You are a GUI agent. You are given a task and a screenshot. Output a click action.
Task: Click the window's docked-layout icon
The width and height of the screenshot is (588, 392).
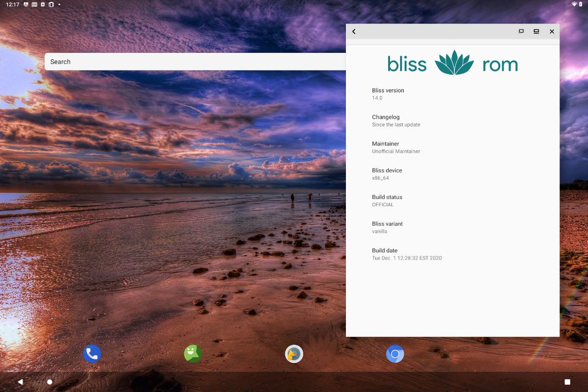click(x=536, y=31)
